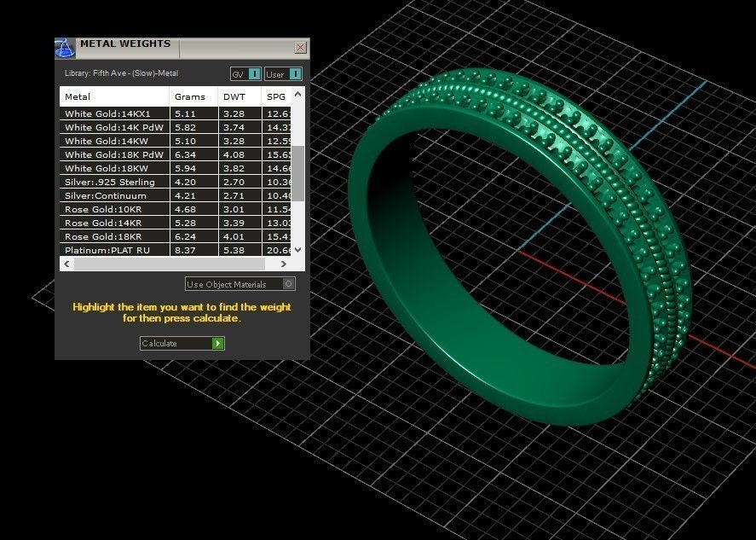This screenshot has height=540, width=756.
Task: Click the DWT column header
Action: click(239, 96)
